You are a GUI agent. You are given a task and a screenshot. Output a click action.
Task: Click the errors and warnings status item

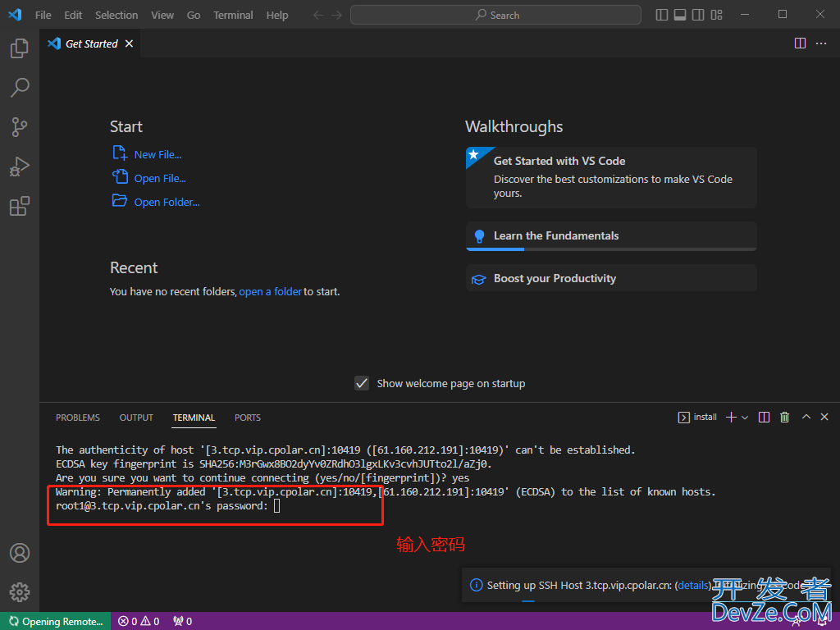point(139,622)
